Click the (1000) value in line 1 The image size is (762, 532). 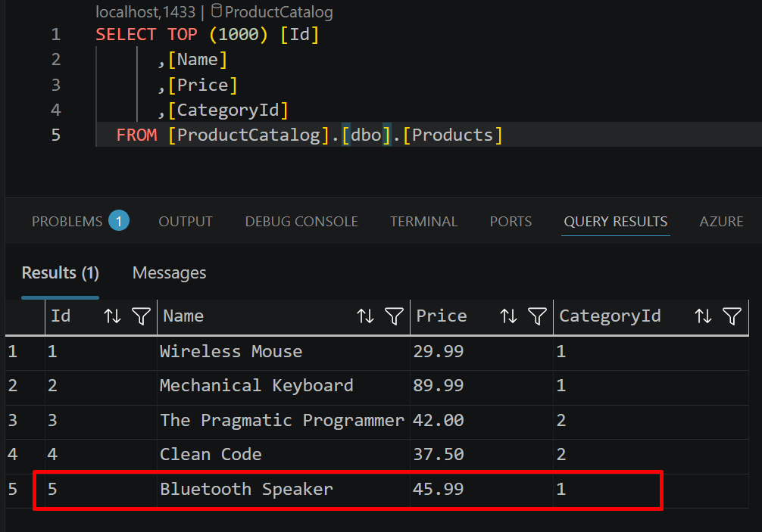click(238, 35)
